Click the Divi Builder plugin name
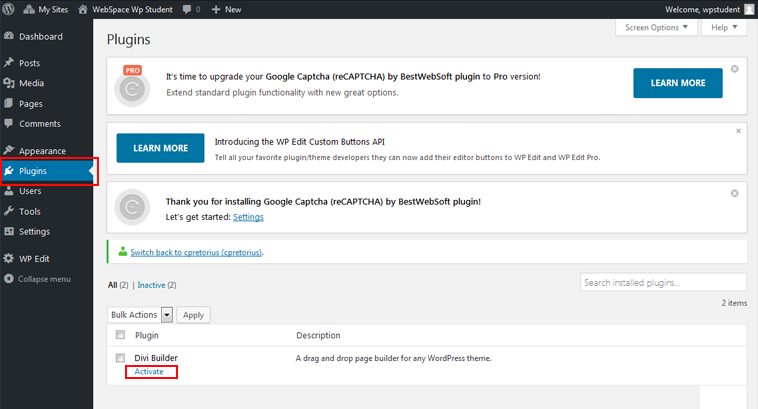The image size is (758, 409). click(156, 358)
